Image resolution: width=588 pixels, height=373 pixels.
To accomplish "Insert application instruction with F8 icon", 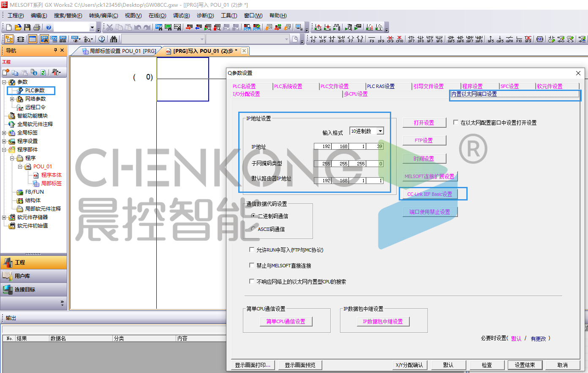I will (360, 39).
